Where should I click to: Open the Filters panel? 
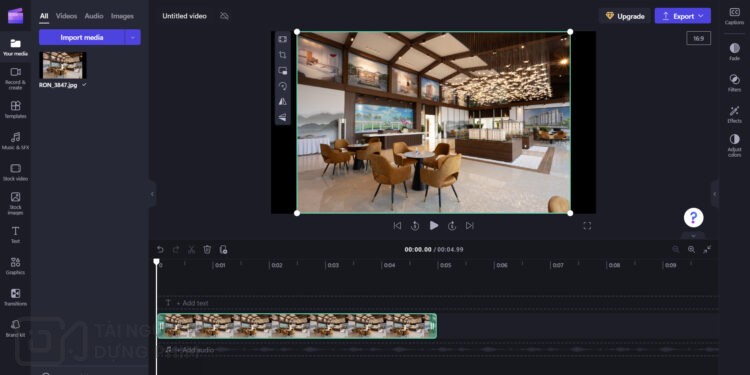(734, 83)
